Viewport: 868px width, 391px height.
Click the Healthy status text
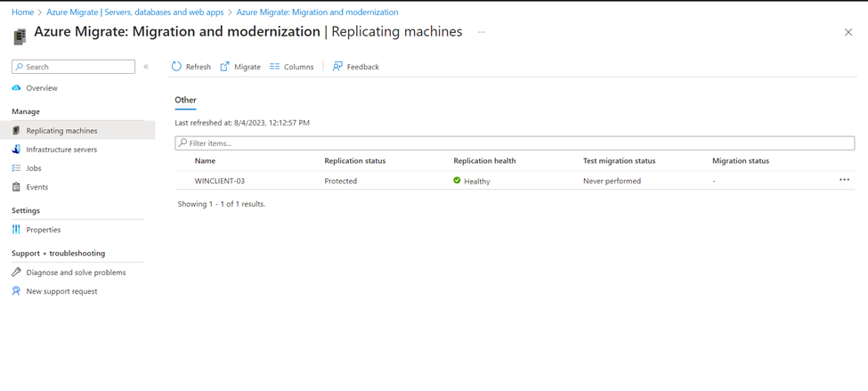click(477, 181)
